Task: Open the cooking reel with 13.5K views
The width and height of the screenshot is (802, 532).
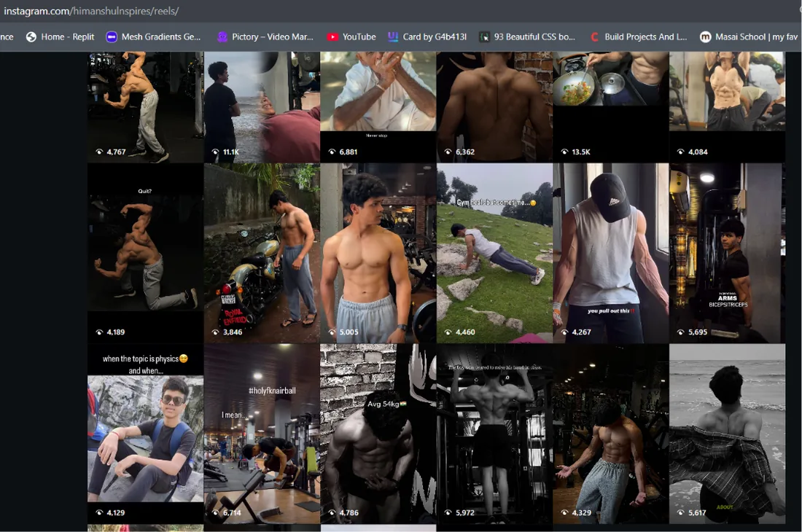Action: [x=611, y=107]
